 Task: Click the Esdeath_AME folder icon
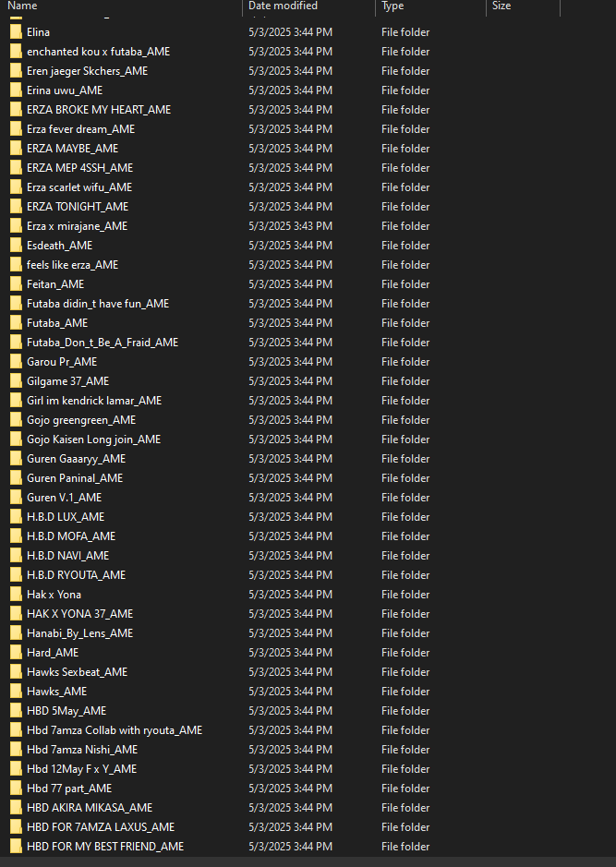coord(16,245)
